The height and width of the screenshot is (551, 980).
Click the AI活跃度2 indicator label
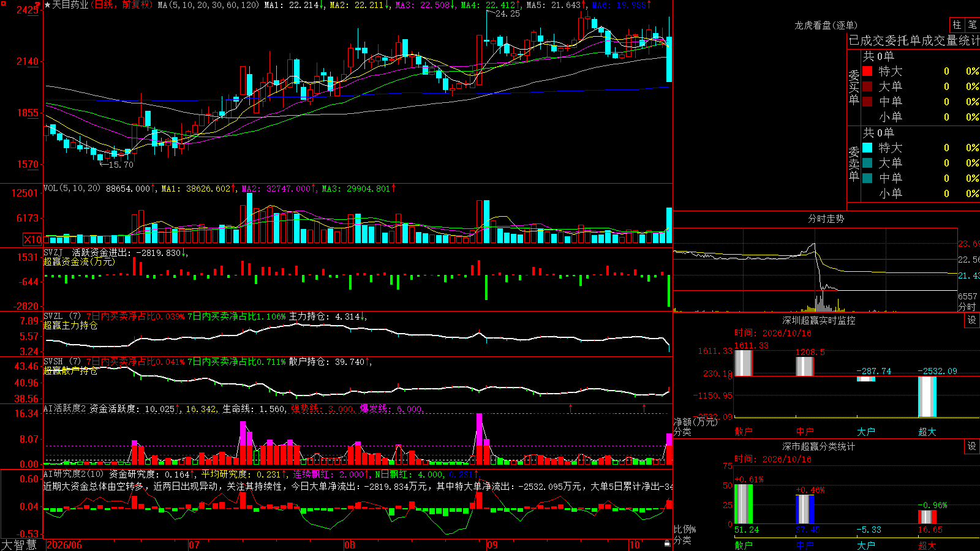(65, 408)
